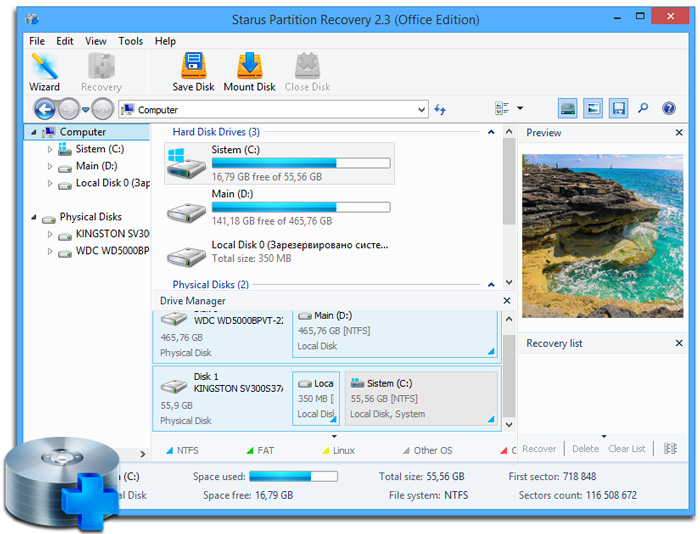Viewport: 700px width, 534px height.
Task: Toggle the drive manager panel view button
Action: pyautogui.click(x=568, y=108)
